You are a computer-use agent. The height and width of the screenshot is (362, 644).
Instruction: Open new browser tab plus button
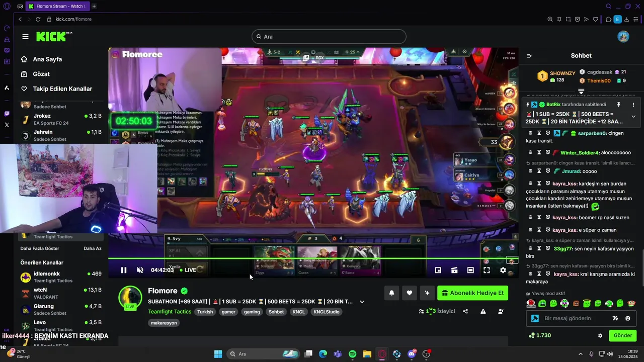[94, 6]
